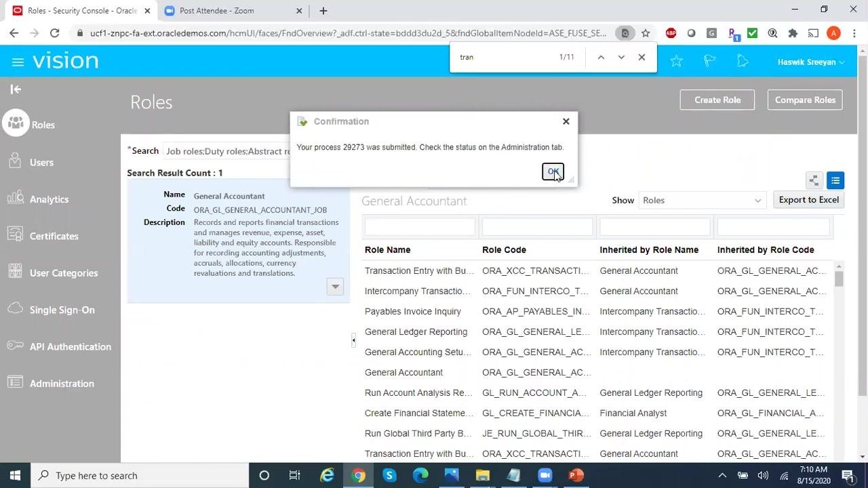
Task: Click the Windows taskbar search box
Action: point(140,475)
